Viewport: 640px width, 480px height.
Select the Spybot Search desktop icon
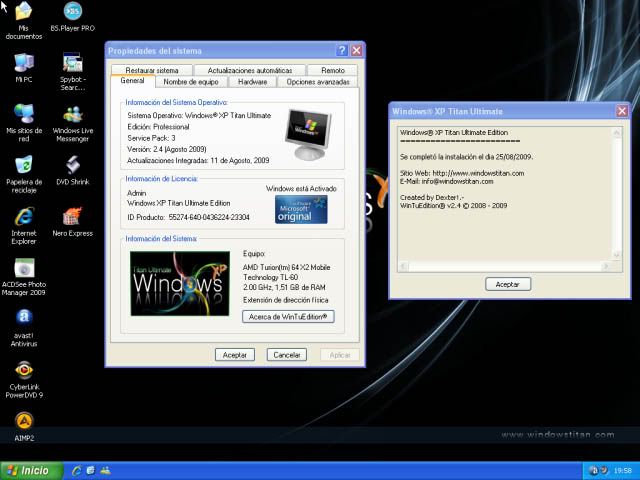point(73,72)
